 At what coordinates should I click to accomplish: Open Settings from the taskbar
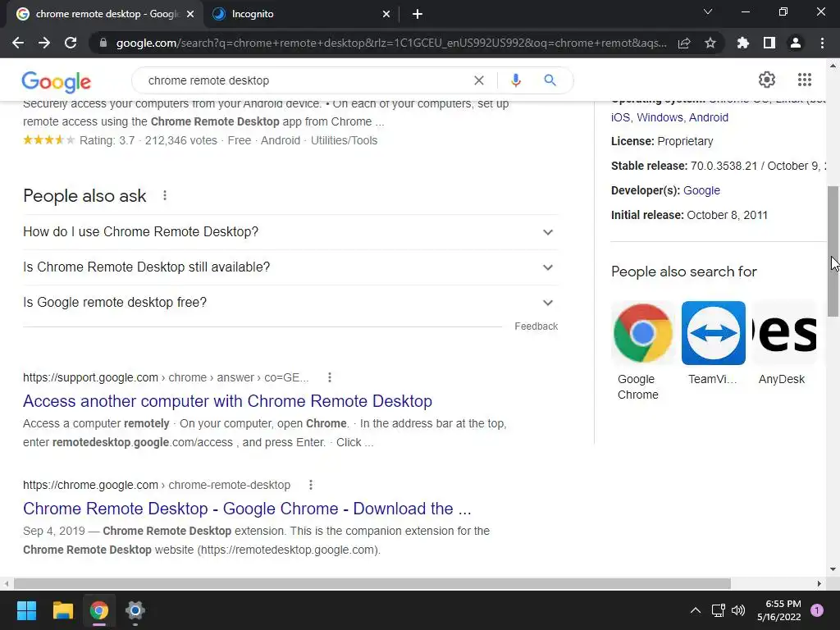coord(135,610)
